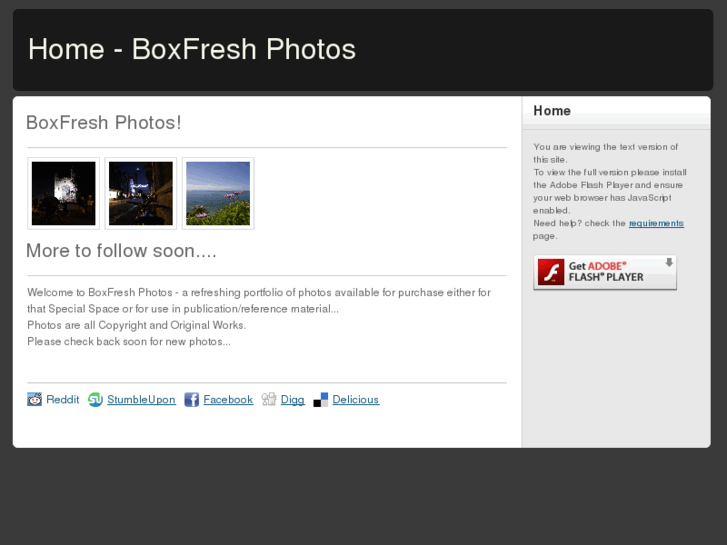Open the Facebook text link
Viewport: 727px width, 545px height.
228,400
